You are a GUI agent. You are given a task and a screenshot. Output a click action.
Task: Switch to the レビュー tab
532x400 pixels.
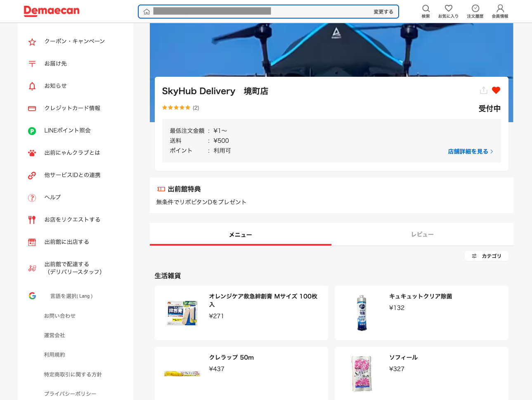[x=422, y=234]
